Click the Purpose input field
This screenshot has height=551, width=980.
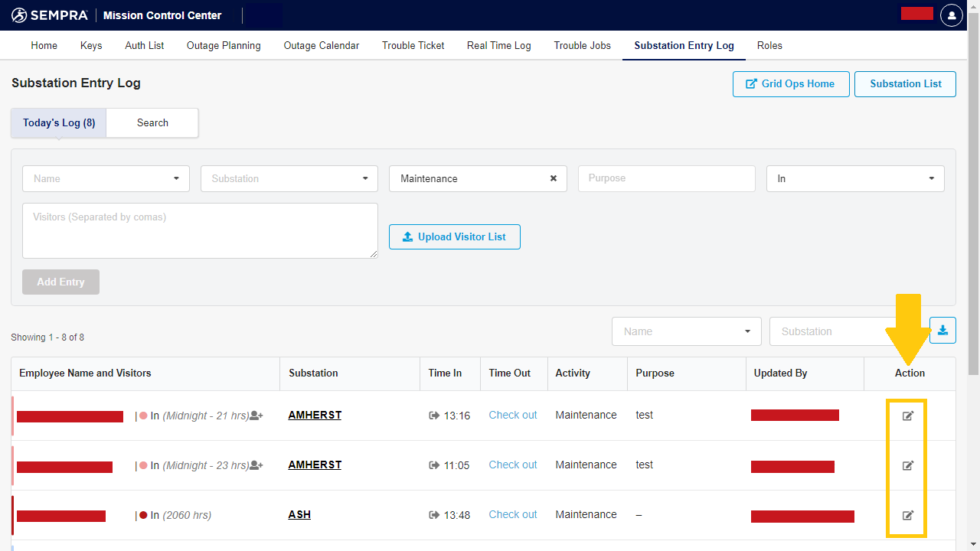666,178
